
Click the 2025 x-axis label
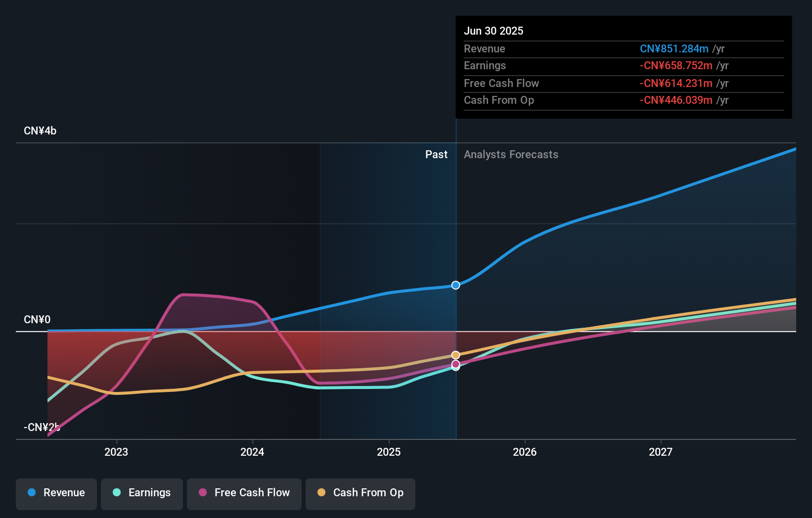click(389, 452)
